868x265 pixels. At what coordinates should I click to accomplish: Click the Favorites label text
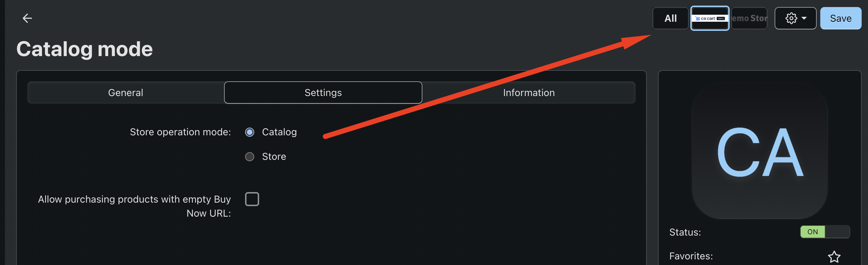(691, 256)
